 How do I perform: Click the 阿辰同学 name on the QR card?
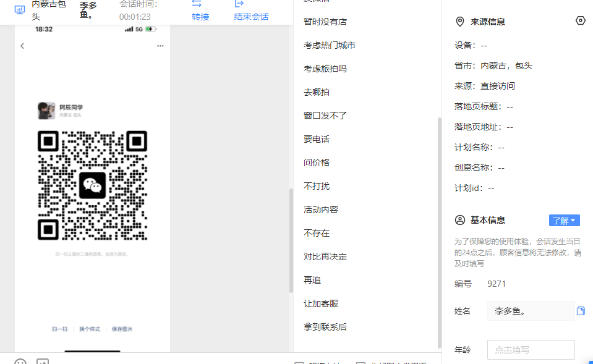tap(71, 108)
